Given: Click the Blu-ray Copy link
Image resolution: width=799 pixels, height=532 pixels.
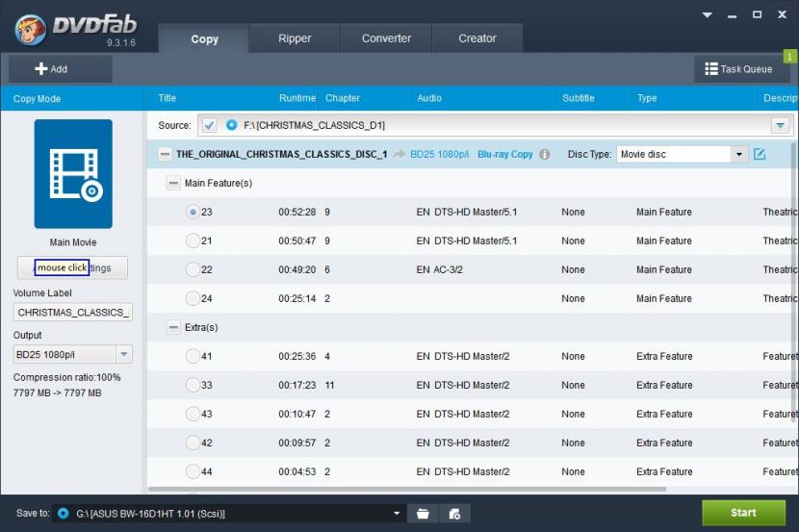Looking at the screenshot, I should (x=505, y=154).
